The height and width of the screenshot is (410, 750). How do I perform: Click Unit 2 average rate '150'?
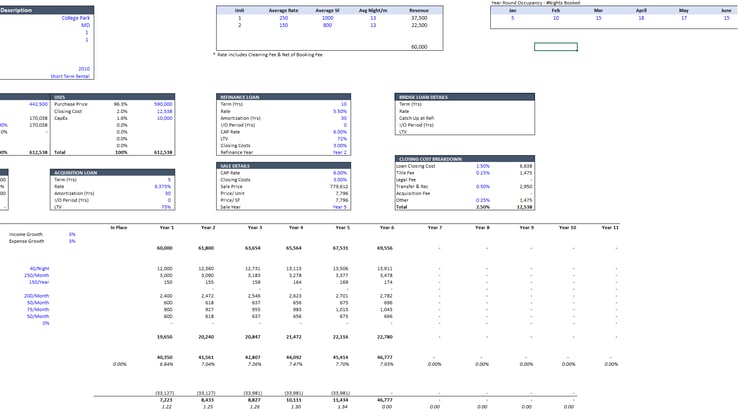point(284,25)
